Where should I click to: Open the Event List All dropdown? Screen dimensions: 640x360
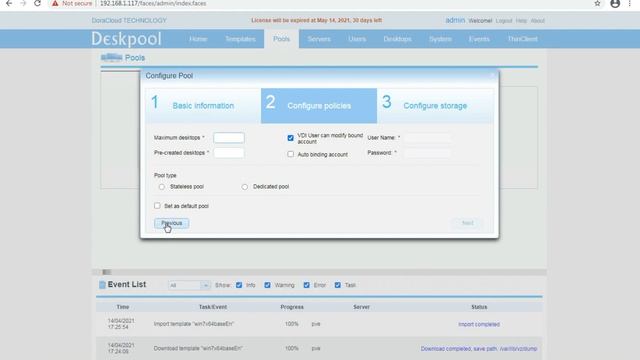click(189, 285)
